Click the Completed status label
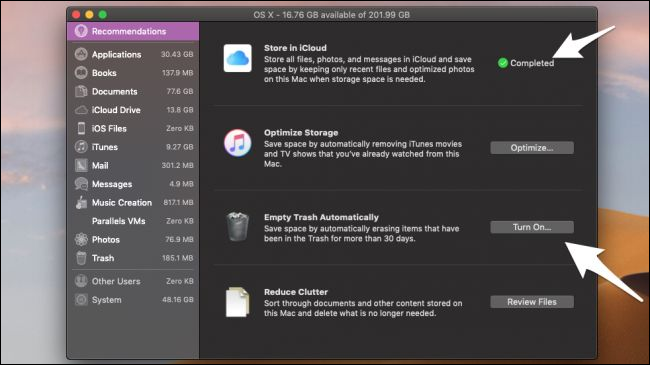Image resolution: width=650 pixels, height=365 pixels. click(x=532, y=63)
